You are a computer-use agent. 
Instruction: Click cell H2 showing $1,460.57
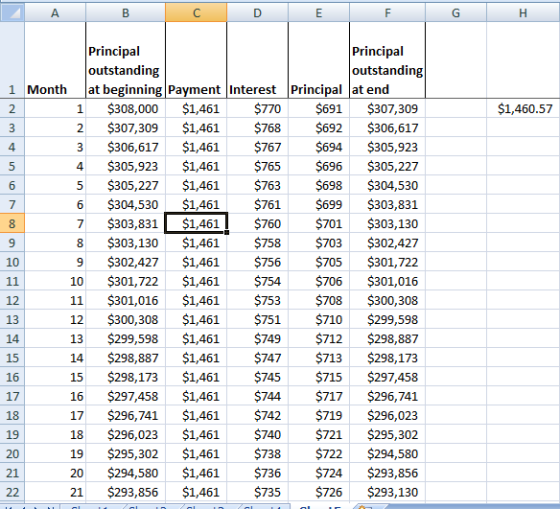point(523,109)
